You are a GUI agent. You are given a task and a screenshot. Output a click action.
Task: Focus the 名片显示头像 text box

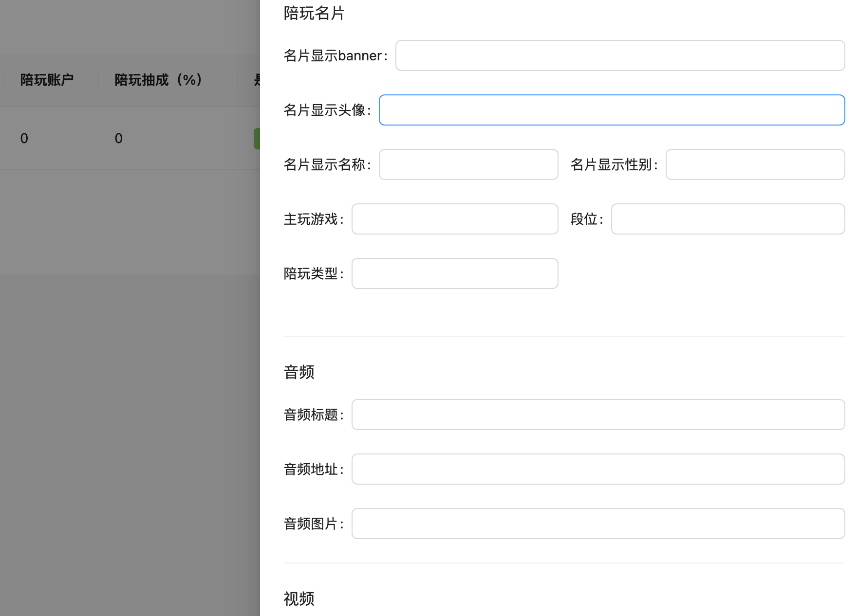pyautogui.click(x=612, y=110)
